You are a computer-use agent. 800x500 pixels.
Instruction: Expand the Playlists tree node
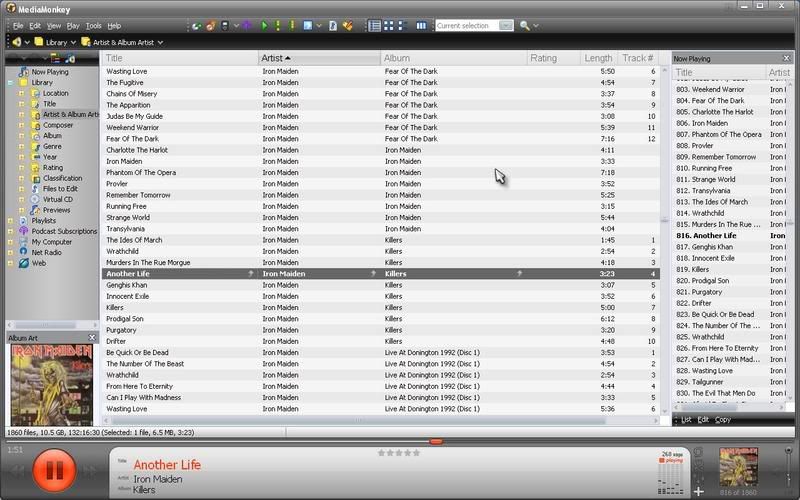[10, 221]
